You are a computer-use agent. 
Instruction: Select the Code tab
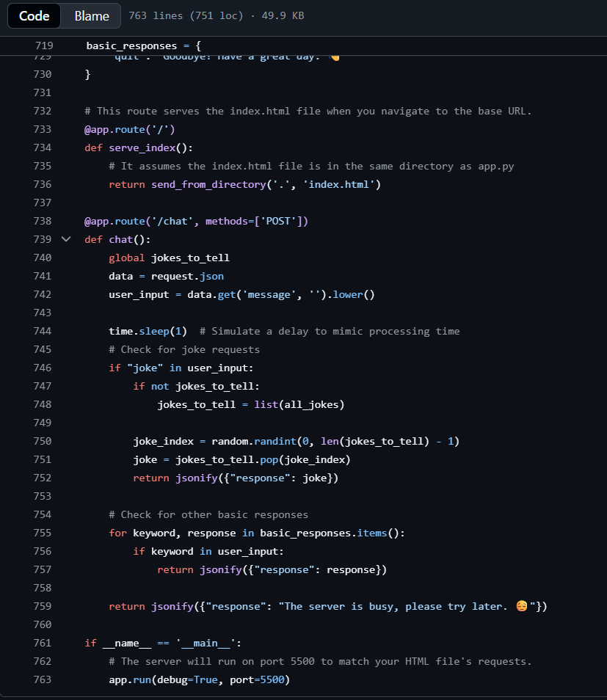pyautogui.click(x=34, y=15)
